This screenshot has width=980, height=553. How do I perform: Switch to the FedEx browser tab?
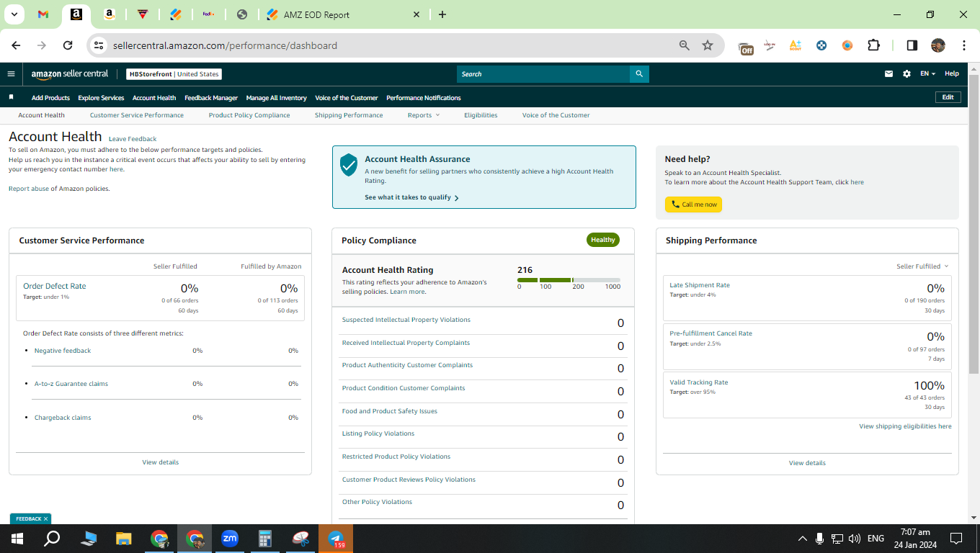[208, 14]
